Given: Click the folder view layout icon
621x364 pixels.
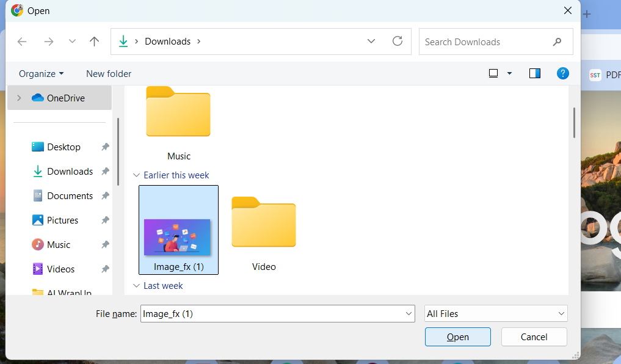Looking at the screenshot, I should tap(493, 73).
